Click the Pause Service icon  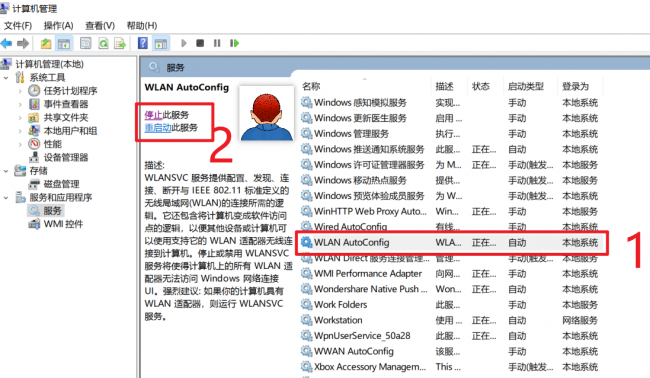pos(217,43)
